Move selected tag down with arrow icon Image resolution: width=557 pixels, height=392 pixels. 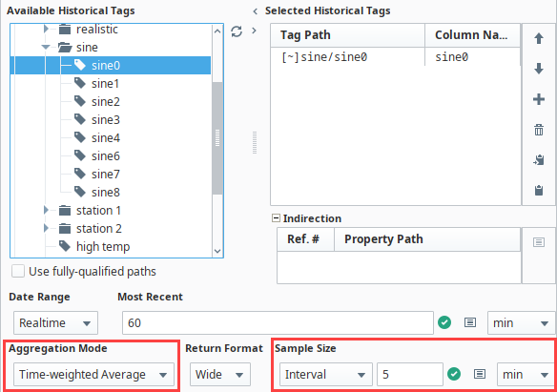tap(539, 69)
